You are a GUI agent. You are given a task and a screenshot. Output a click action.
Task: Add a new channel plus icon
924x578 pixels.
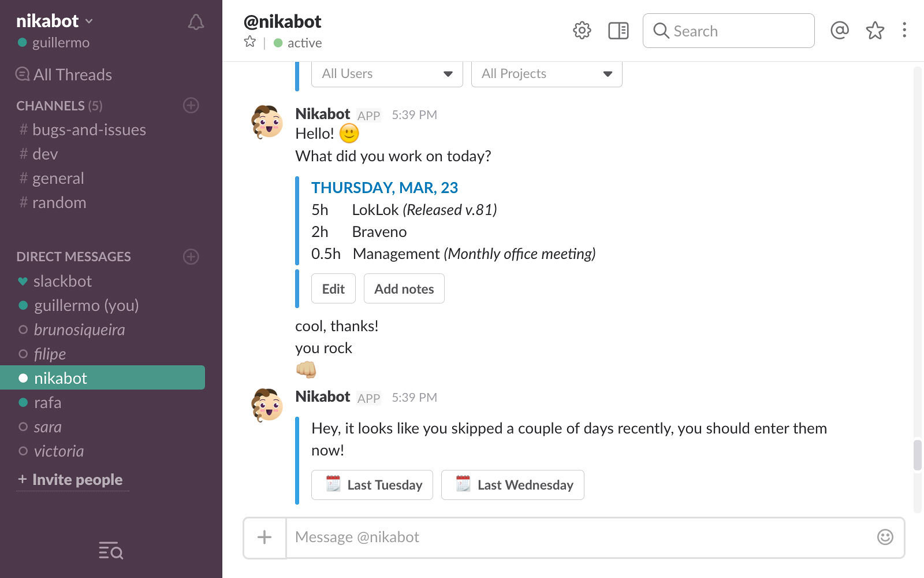[x=191, y=105]
